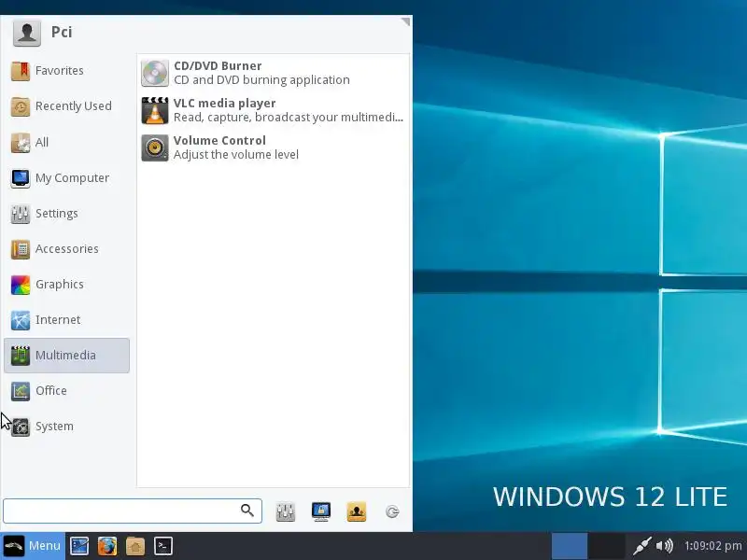Toggle the taskbar Menu button
Viewport: 747px width, 560px height.
(33, 546)
